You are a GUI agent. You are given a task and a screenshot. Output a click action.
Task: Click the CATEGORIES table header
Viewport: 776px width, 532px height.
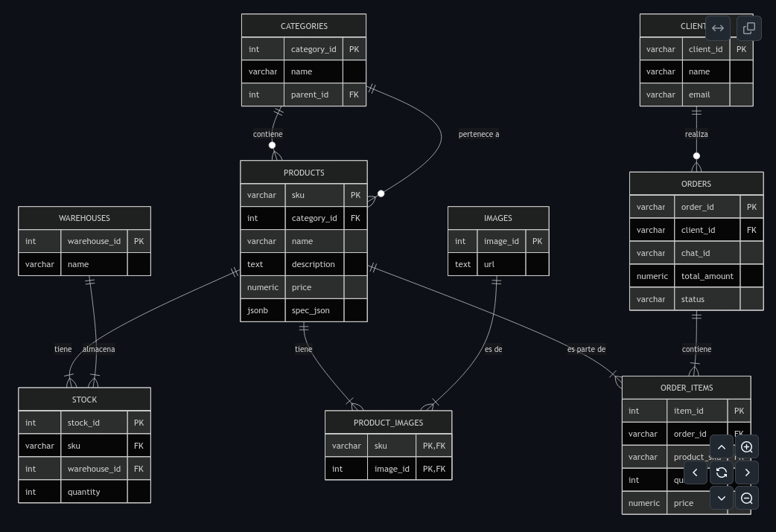(x=304, y=26)
